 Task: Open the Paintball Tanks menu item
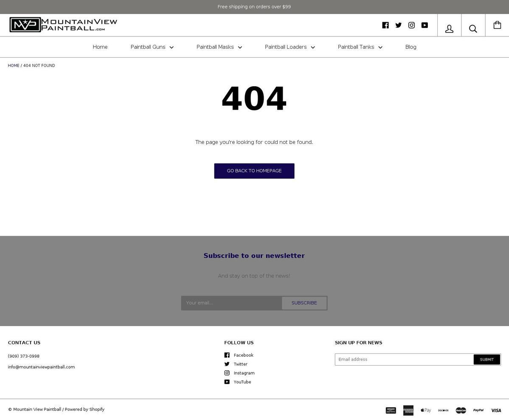click(x=356, y=47)
